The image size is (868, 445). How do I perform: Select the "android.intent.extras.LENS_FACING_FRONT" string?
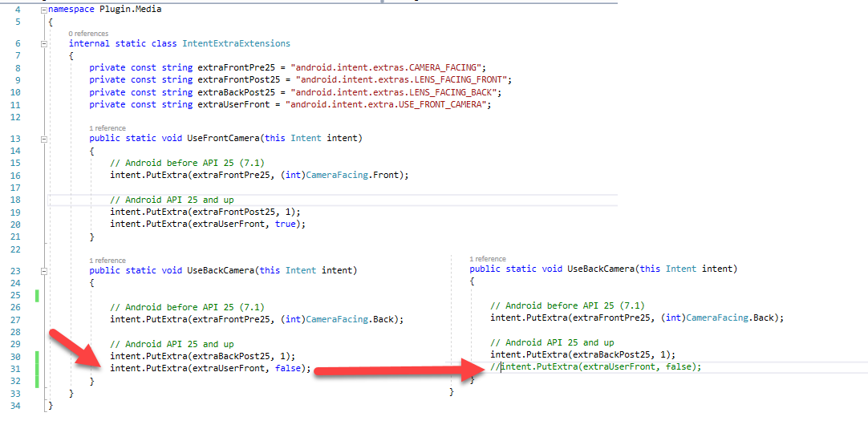[403, 79]
